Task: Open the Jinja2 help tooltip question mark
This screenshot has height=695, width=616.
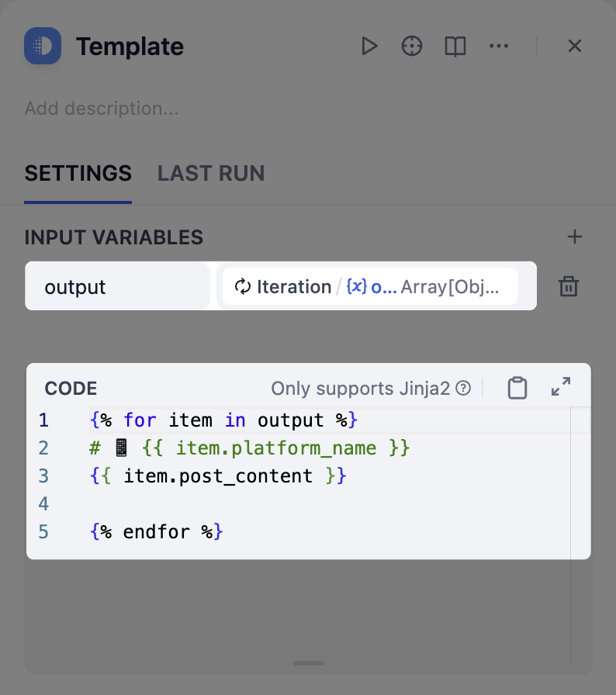Action: click(x=463, y=388)
